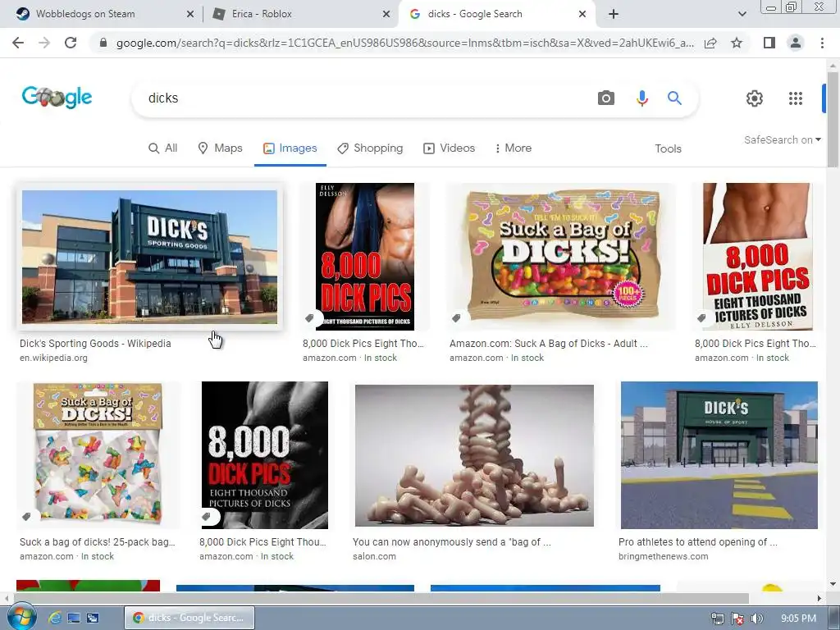Click the salon.com source text
Viewport: 840px width, 630px height.
(374, 557)
